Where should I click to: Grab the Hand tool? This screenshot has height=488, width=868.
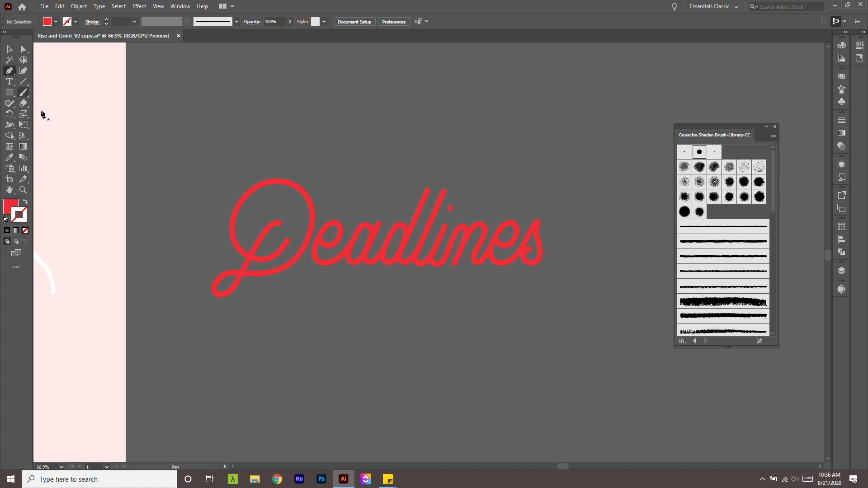tap(9, 190)
